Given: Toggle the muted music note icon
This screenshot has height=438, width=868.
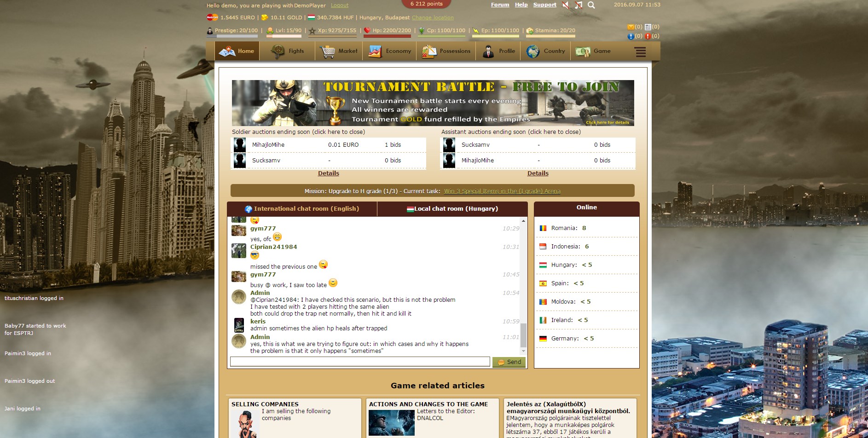Looking at the screenshot, I should coord(579,5).
